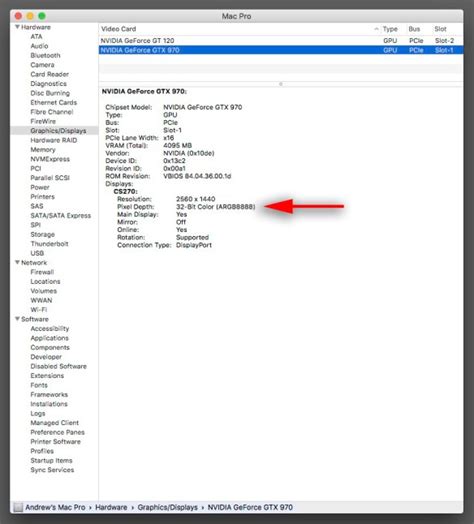Select Storage in the sidebar
Viewport: 474px width, 524px height.
(x=43, y=234)
